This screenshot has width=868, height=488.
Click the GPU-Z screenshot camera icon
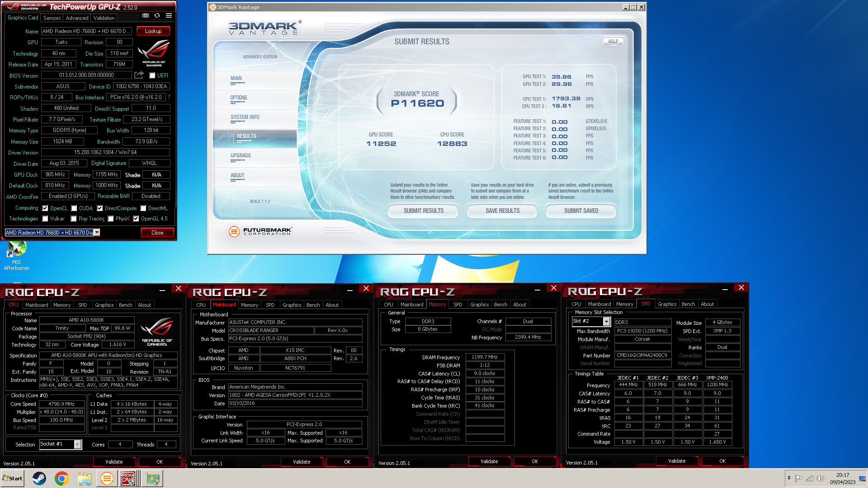146,16
